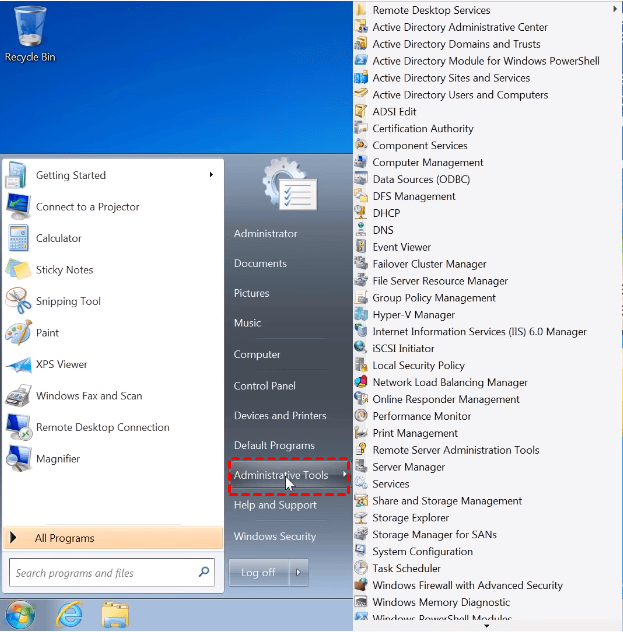Open Internet Explorer from taskbar
Viewport: 623px width, 632px height.
(69, 615)
